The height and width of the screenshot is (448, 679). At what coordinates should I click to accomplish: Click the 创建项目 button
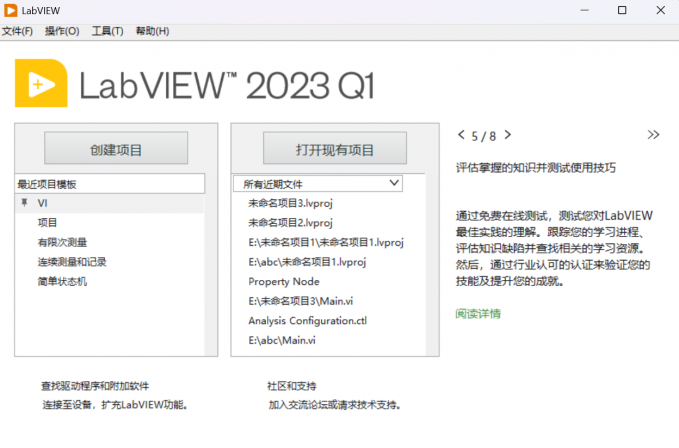point(116,148)
